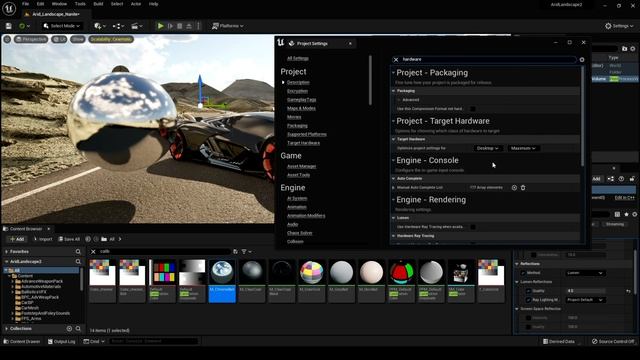Open the File menu
This screenshot has width=640, height=360.
(25, 4)
